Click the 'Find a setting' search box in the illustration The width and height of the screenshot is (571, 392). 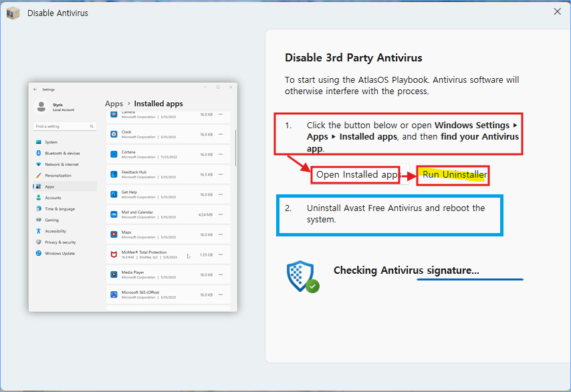[x=64, y=126]
